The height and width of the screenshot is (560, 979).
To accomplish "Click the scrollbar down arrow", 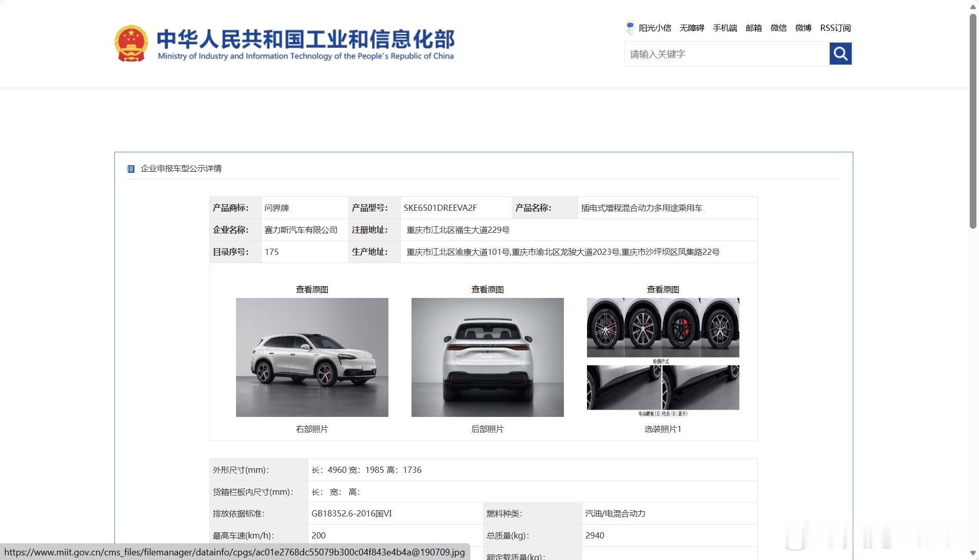I will coord(972,554).
